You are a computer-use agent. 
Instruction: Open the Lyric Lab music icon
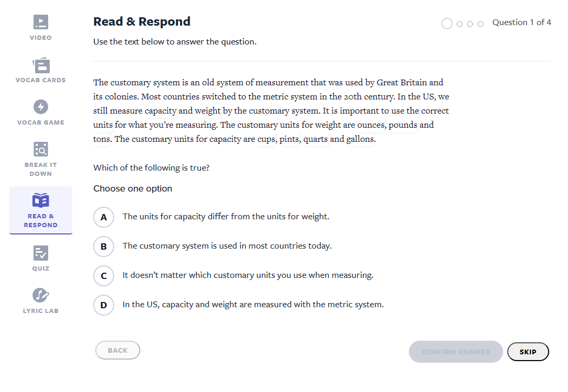click(41, 295)
